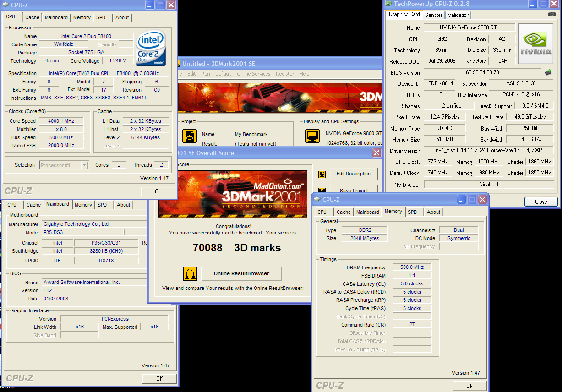562x392 pixels.
Task: Open the Validation tab in GPU-Z
Action: coord(458,15)
